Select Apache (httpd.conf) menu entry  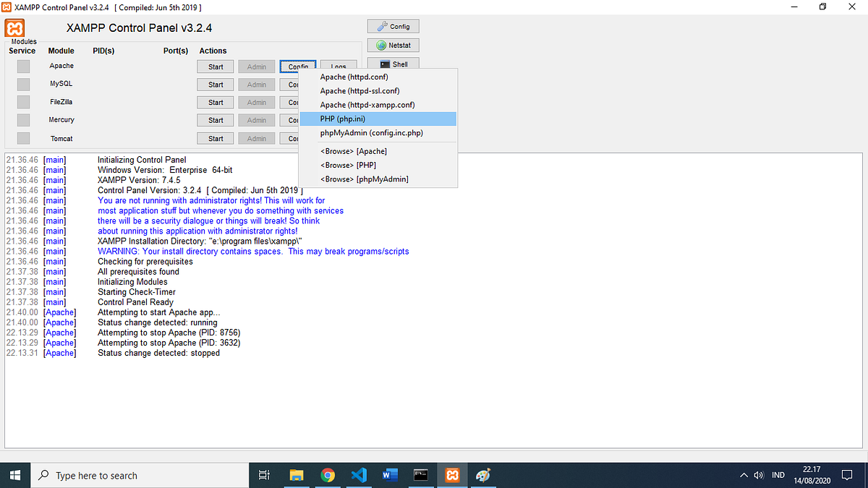(x=378, y=77)
